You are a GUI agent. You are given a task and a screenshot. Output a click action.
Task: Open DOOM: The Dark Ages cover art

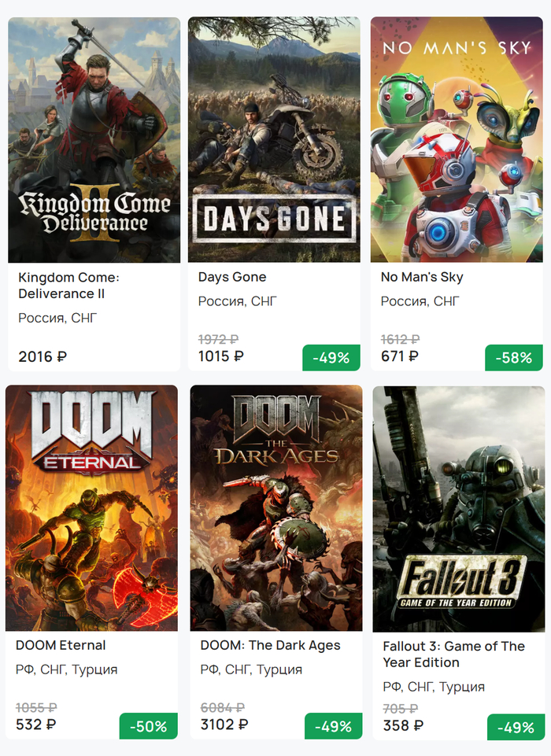276,508
